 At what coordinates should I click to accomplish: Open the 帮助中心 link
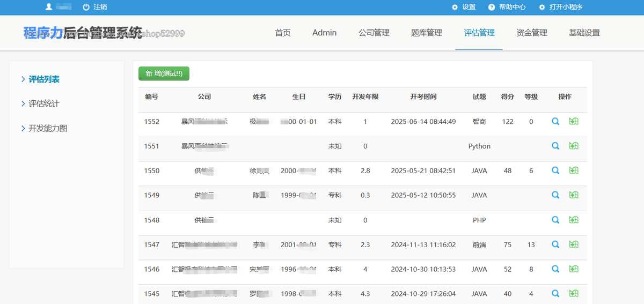click(x=513, y=7)
